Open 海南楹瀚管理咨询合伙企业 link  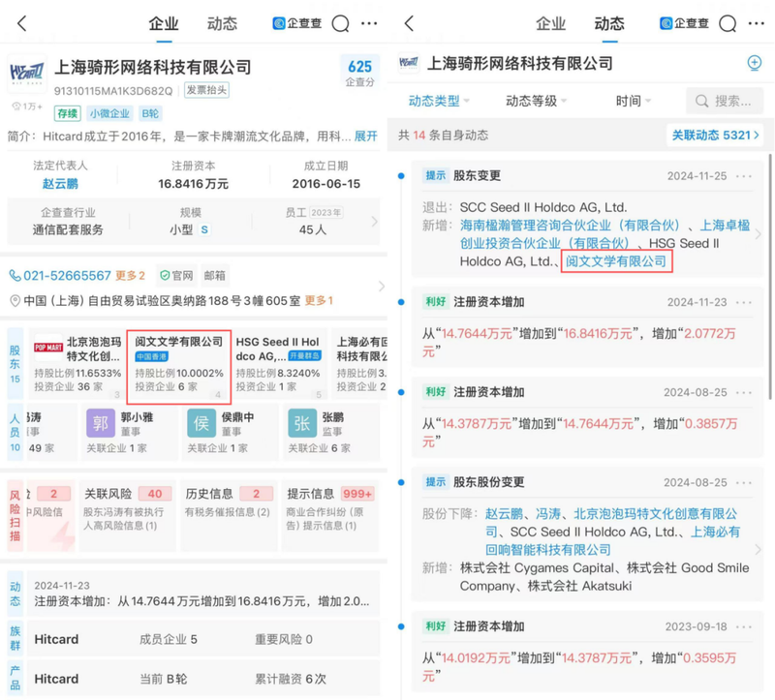[571, 226]
